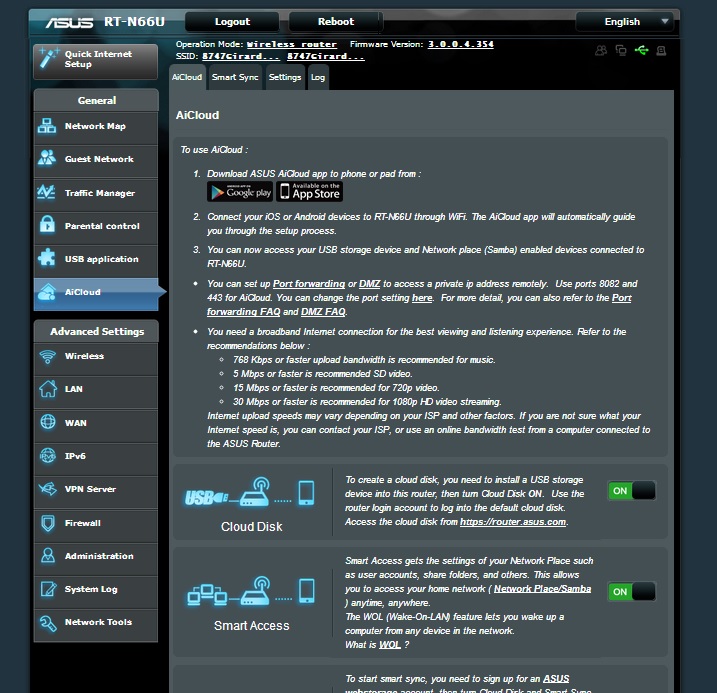This screenshot has width=717, height=693.
Task: Open the Network Place/Samba link
Action: coord(542,589)
